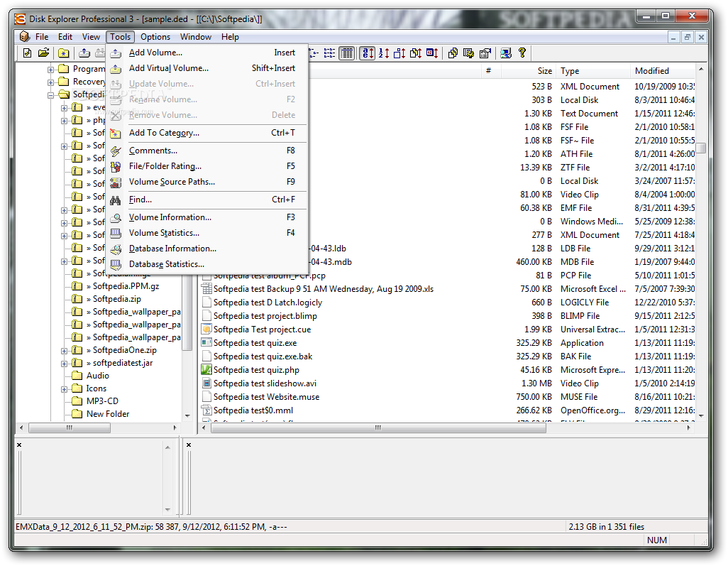Select the MP3-CD folder in tree
This screenshot has height=566, width=728.
[x=102, y=401]
